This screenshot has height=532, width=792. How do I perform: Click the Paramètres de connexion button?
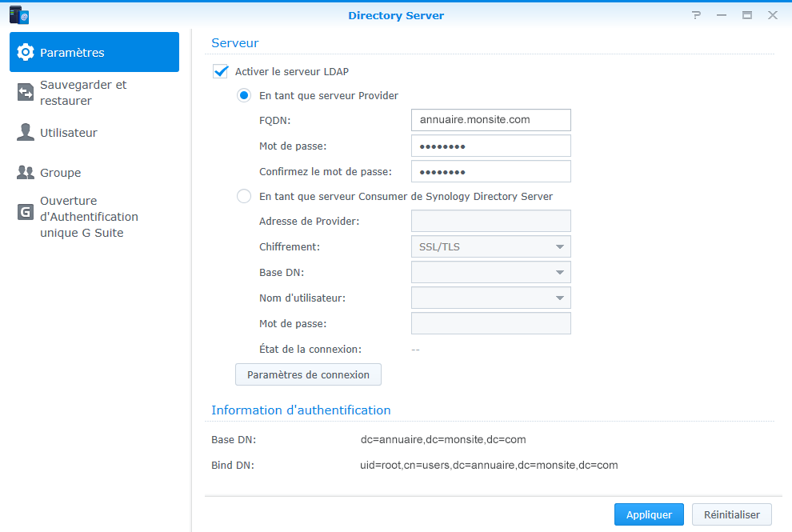[308, 374]
